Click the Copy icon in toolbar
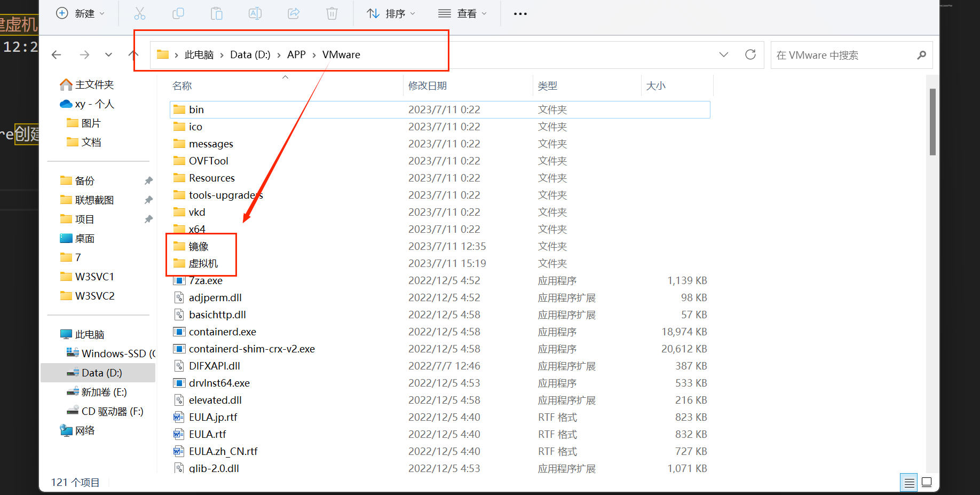The width and height of the screenshot is (980, 495). coord(178,13)
